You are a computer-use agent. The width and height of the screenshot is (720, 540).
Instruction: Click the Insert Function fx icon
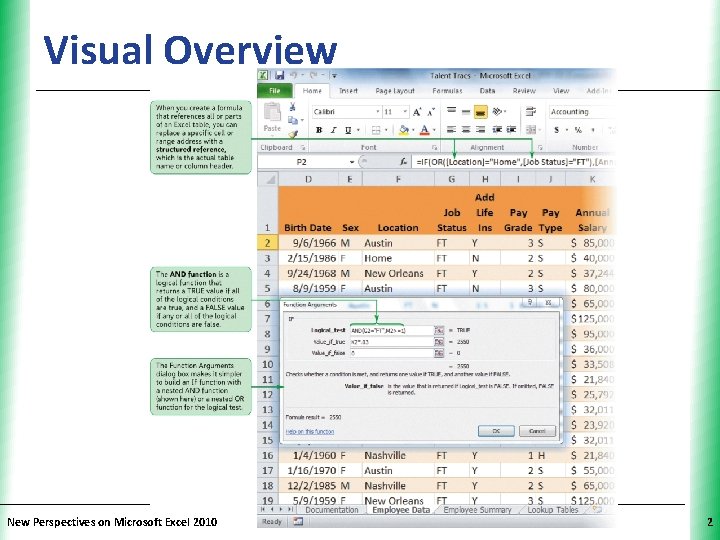tap(403, 162)
